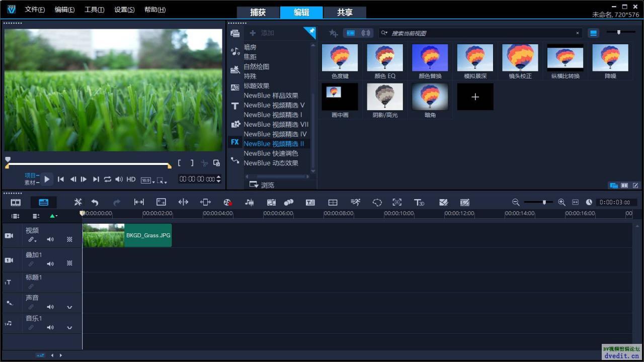Switch to Storyboard view above the timeline
The height and width of the screenshot is (362, 644).
coord(15,202)
